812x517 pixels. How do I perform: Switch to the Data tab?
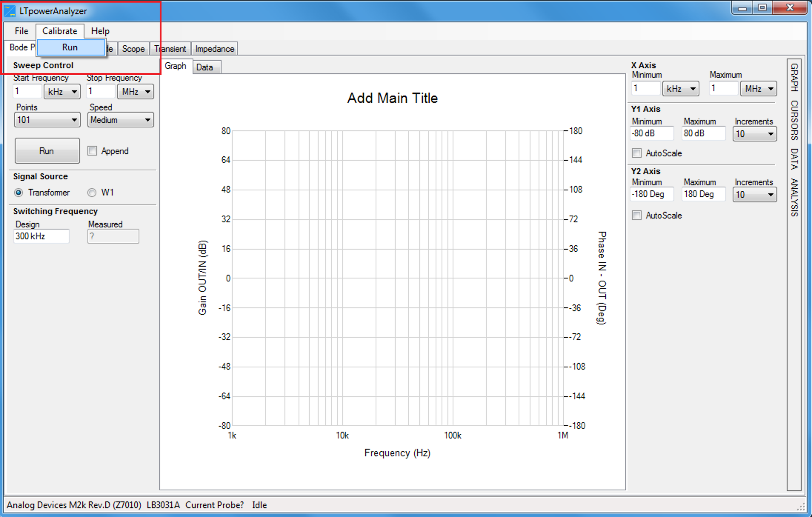point(206,67)
